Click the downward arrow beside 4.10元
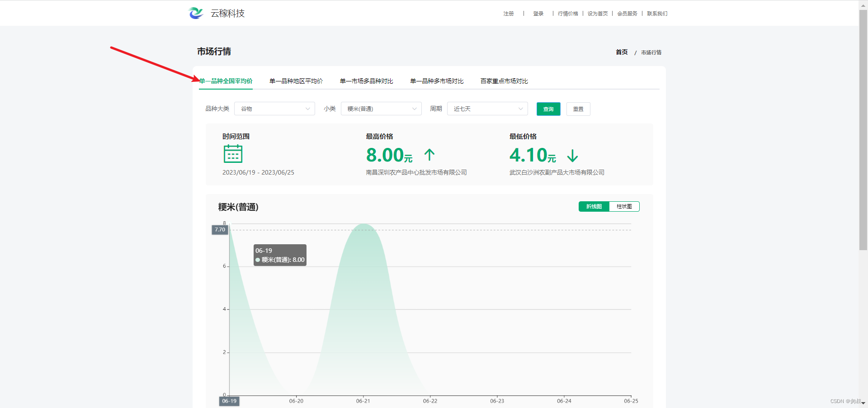 (572, 156)
